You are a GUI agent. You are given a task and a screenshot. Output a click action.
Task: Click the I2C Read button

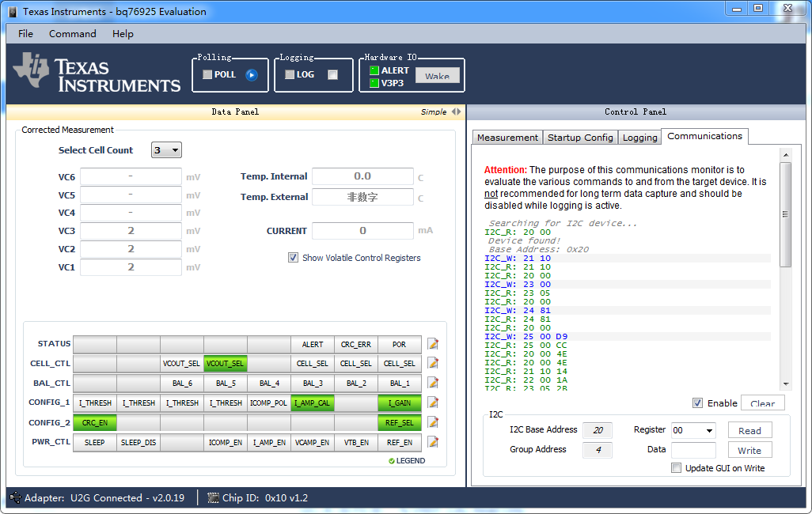pos(749,431)
